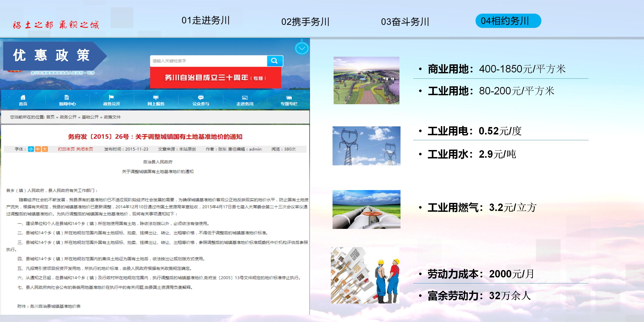Select small font size 小
This screenshot has width=644, height=322.
click(31, 149)
